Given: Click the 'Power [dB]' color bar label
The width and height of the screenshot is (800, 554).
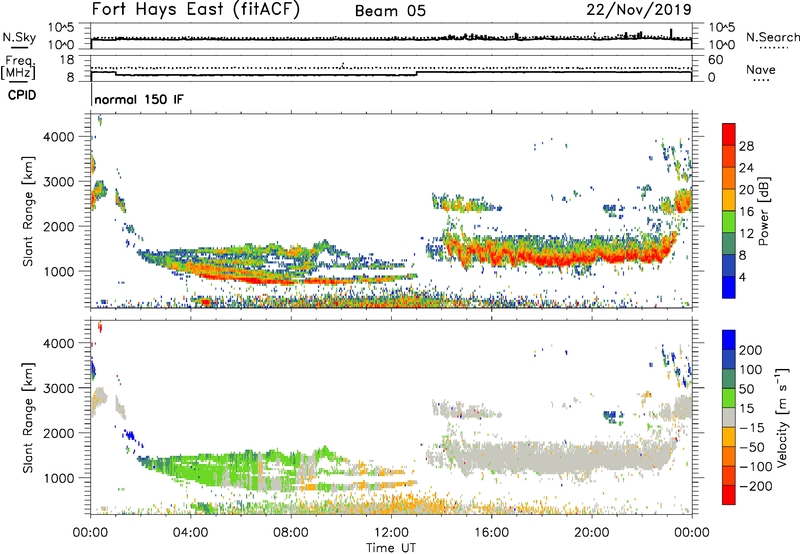Looking at the screenshot, I should (763, 211).
